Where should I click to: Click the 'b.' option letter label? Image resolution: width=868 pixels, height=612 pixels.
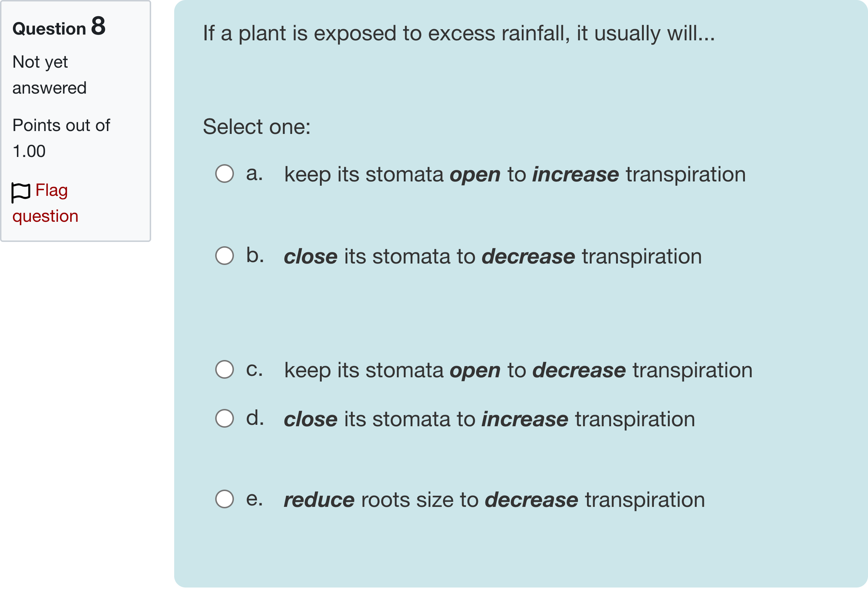(x=255, y=255)
